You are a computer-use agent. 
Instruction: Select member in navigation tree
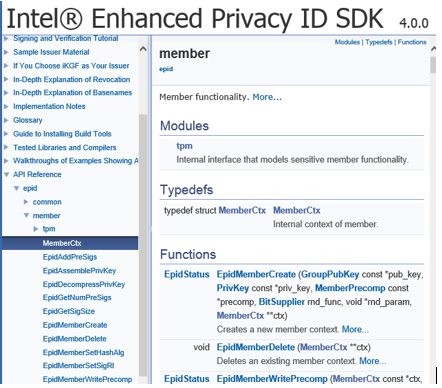[47, 216]
